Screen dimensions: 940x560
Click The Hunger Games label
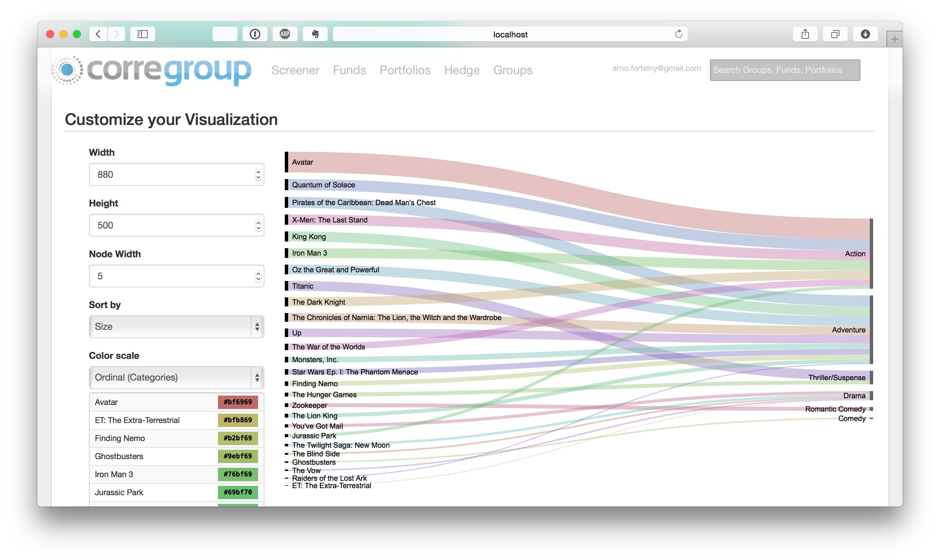[324, 395]
